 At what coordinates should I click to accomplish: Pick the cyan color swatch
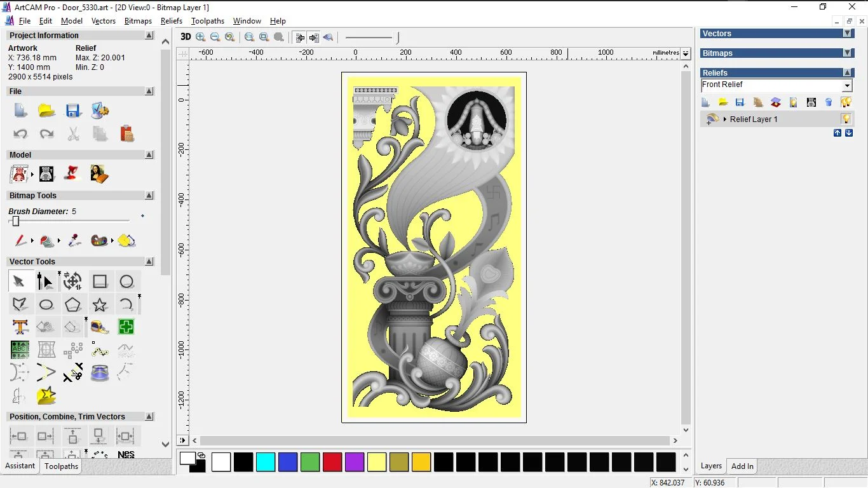tap(266, 462)
